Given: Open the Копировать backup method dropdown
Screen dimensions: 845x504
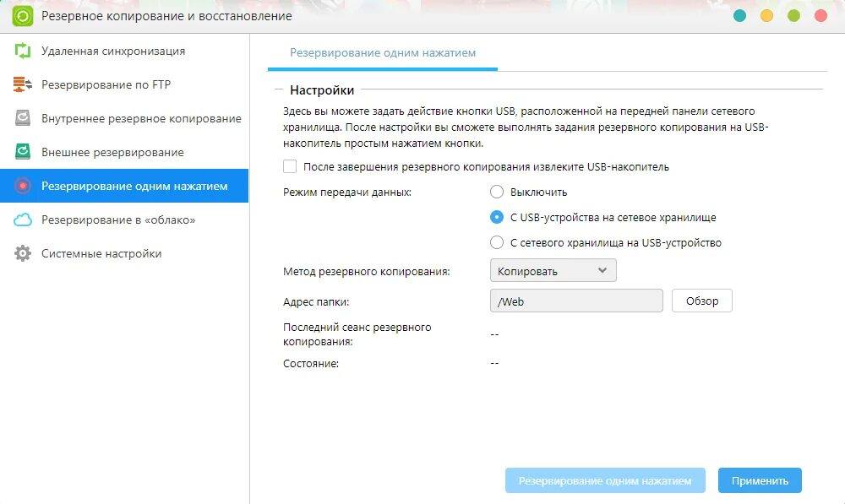Looking at the screenshot, I should click(x=553, y=271).
